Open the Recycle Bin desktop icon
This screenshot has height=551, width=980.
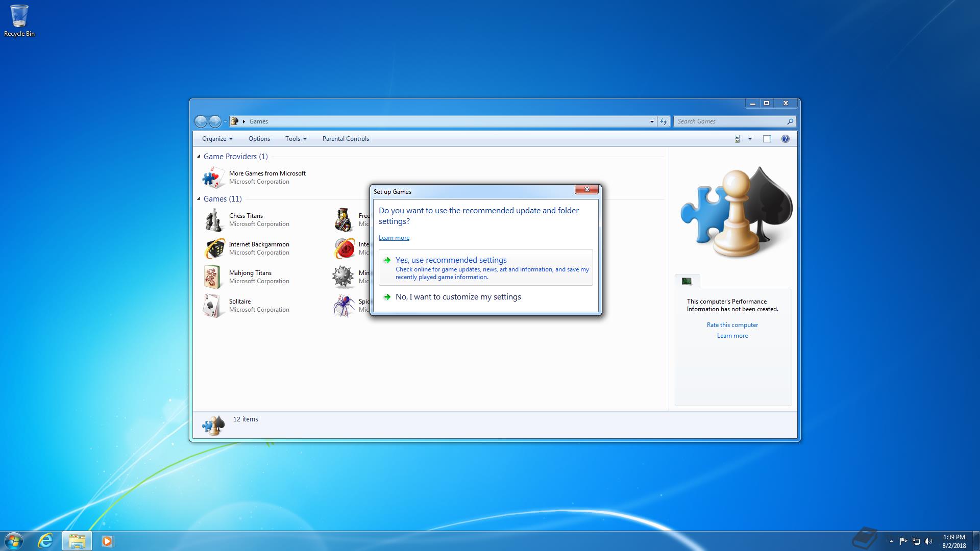[19, 20]
